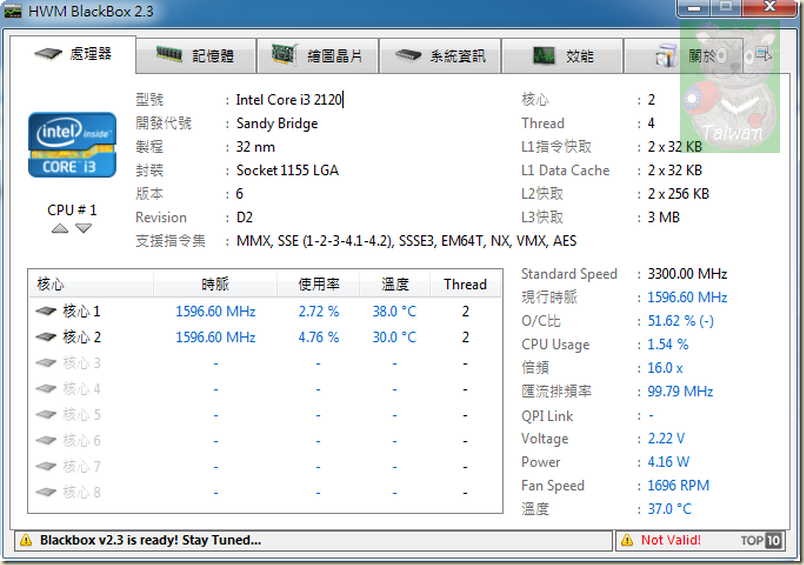
Task: Select previous CPU with down arrow
Action: [84, 229]
